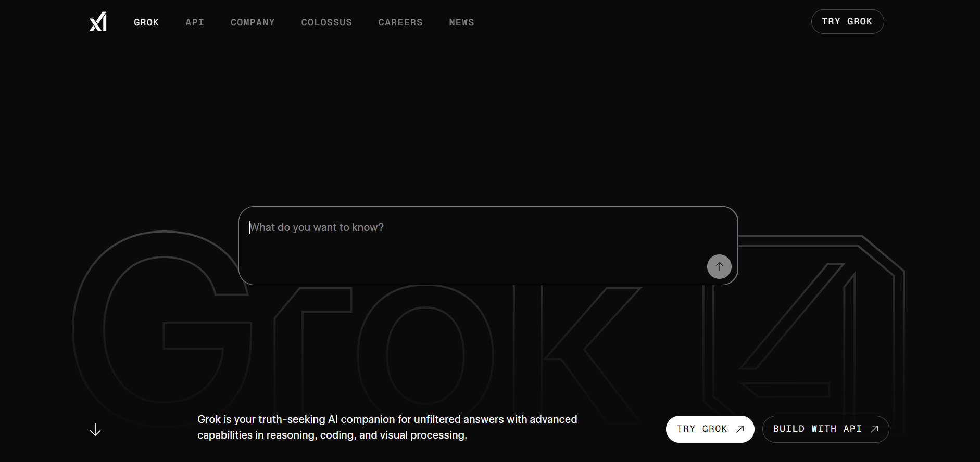Open the Grok nav menu item

tap(146, 22)
